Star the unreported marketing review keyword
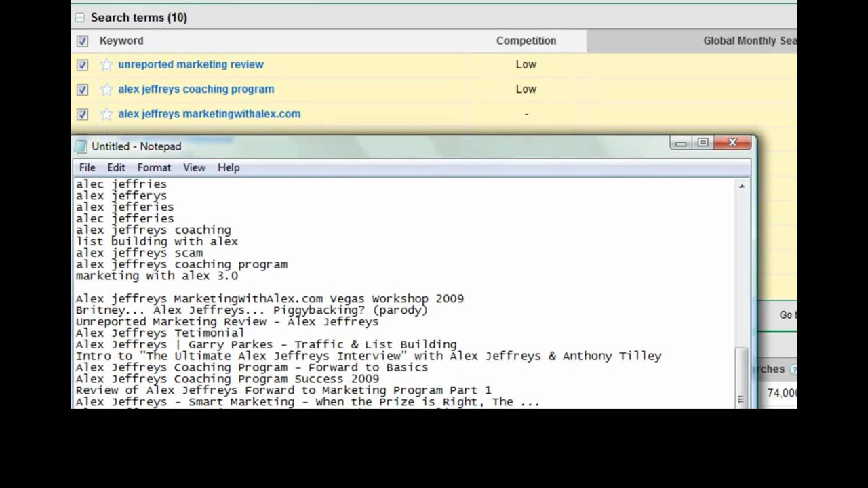The image size is (868, 488). click(106, 65)
